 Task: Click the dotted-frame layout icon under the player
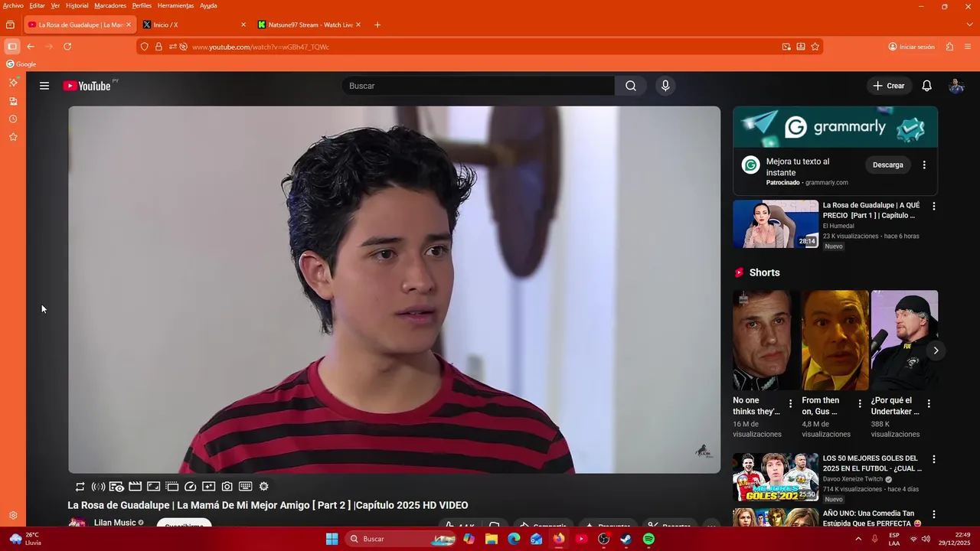(171, 487)
